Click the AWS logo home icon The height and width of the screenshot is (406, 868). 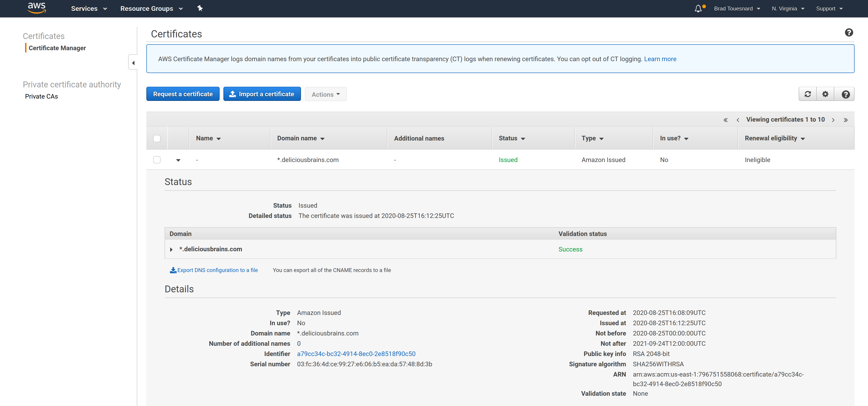37,8
